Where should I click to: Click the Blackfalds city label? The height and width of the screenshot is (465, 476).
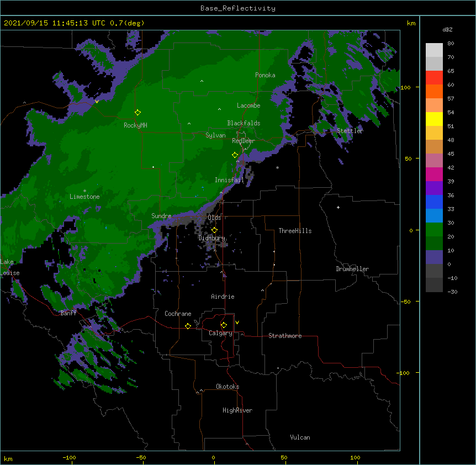pyautogui.click(x=244, y=123)
